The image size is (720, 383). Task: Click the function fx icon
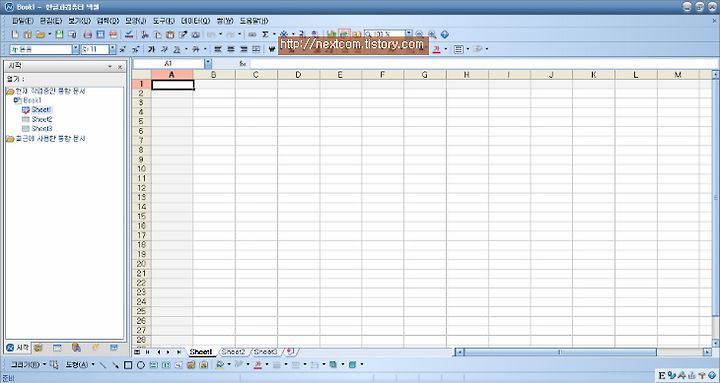pyautogui.click(x=242, y=64)
